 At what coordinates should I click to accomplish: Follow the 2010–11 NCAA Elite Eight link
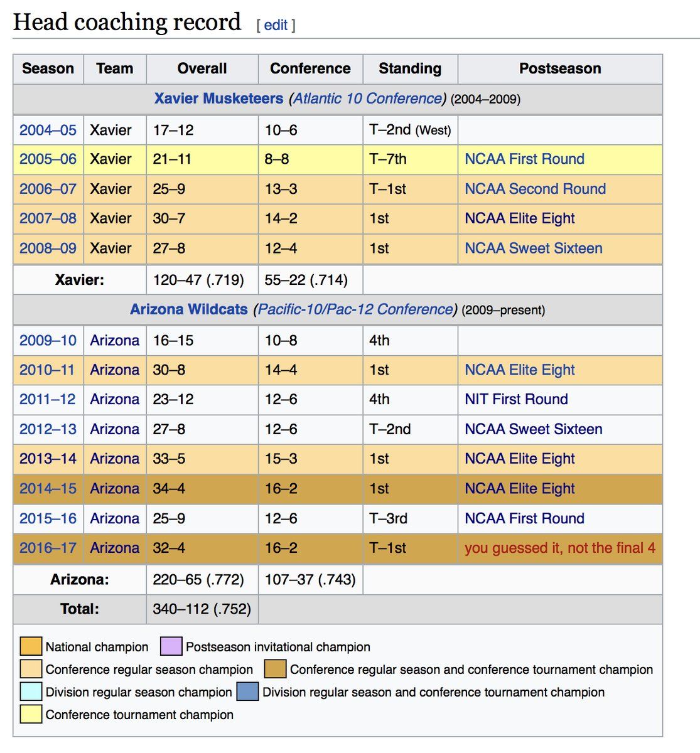[520, 370]
